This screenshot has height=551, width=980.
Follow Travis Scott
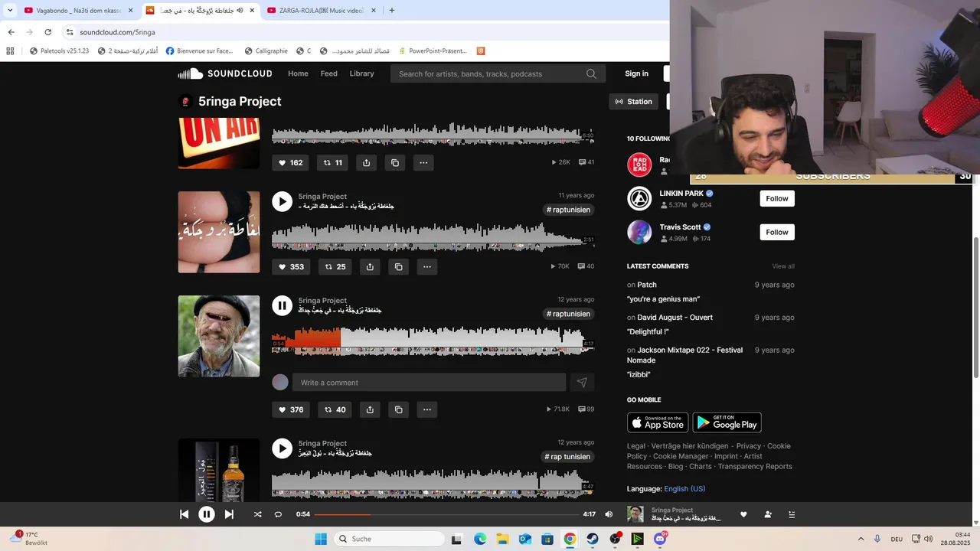tap(777, 232)
